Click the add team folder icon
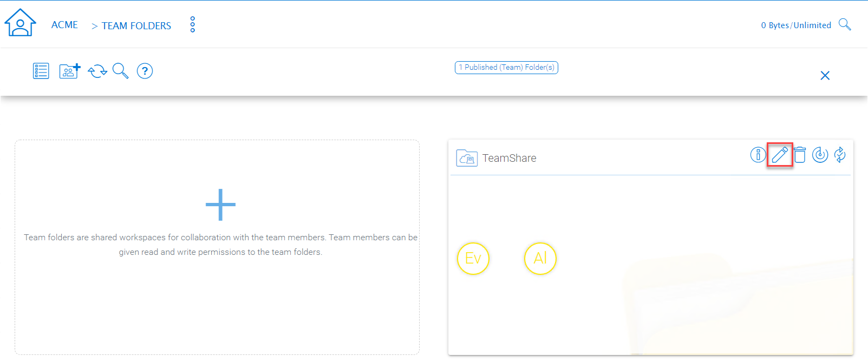This screenshot has width=868, height=362. coord(69,71)
